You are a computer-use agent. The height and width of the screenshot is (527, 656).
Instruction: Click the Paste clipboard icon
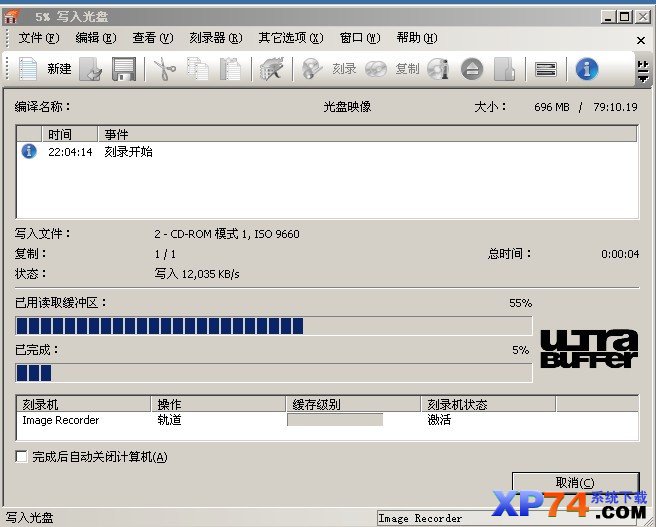point(230,69)
